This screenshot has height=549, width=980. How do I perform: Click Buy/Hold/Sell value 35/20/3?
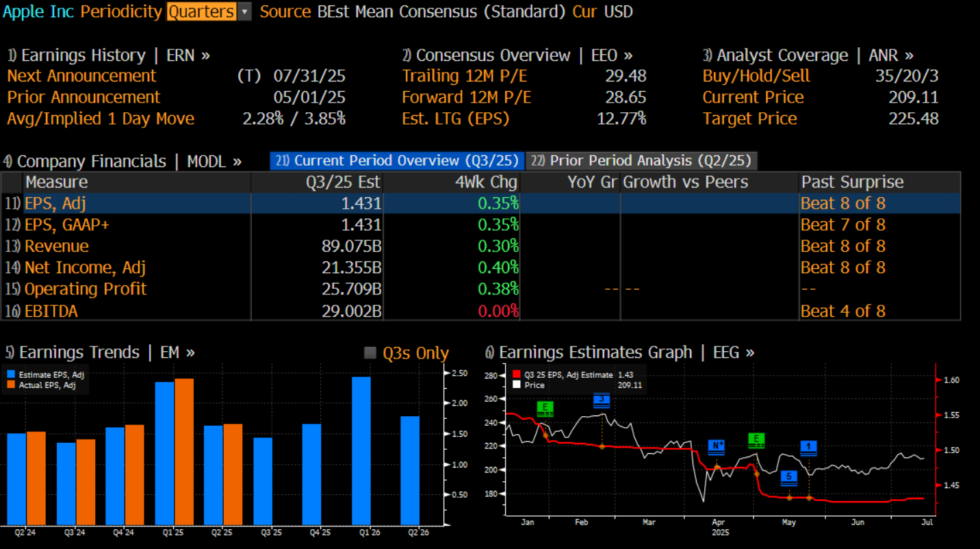tap(907, 76)
